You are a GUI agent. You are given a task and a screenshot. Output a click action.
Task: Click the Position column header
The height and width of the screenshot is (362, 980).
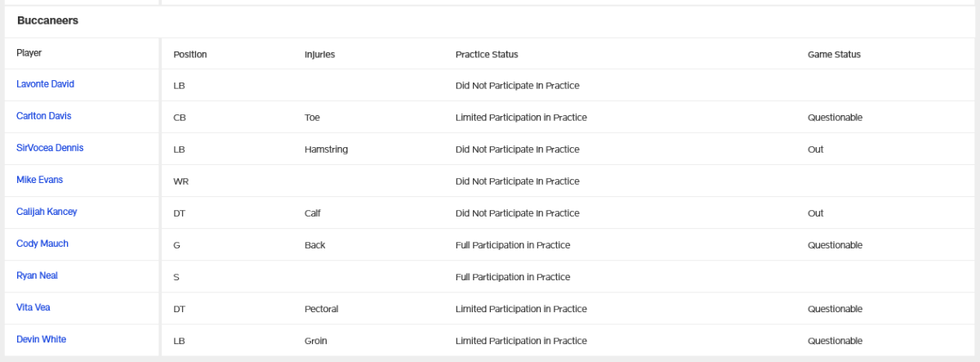click(190, 55)
